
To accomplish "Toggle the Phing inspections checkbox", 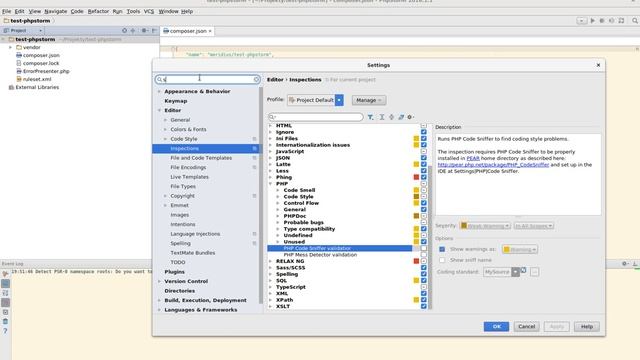I will pos(424,177).
